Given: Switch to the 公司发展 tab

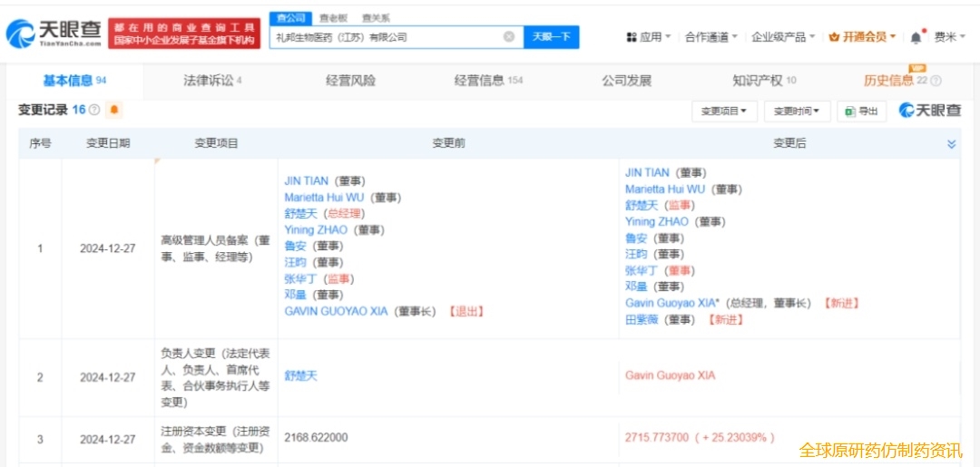Looking at the screenshot, I should pos(626,81).
